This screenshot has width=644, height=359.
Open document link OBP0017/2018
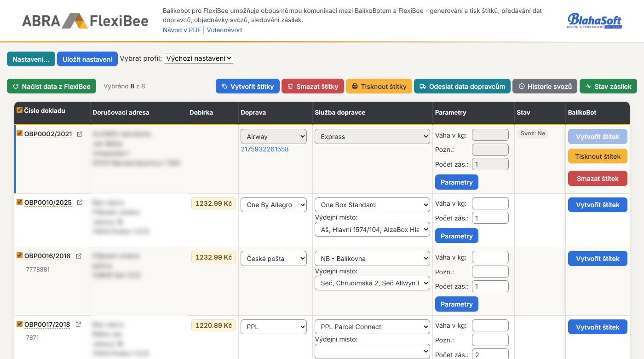pos(47,324)
